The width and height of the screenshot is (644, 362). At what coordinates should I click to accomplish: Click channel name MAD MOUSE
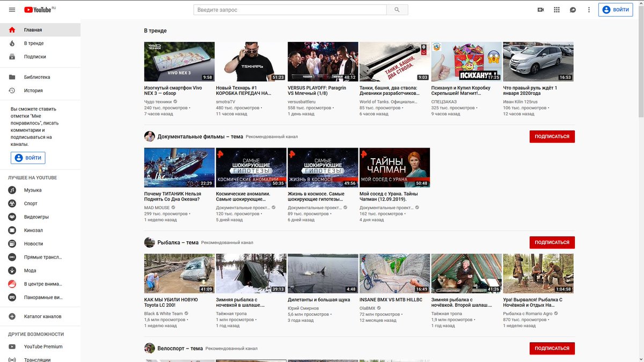click(x=157, y=208)
